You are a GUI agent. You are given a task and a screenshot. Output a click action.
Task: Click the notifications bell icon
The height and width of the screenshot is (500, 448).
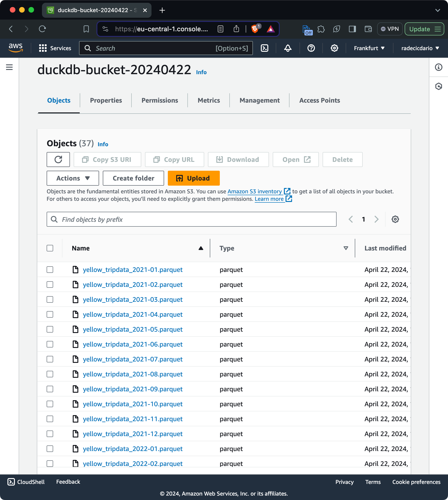coord(287,48)
